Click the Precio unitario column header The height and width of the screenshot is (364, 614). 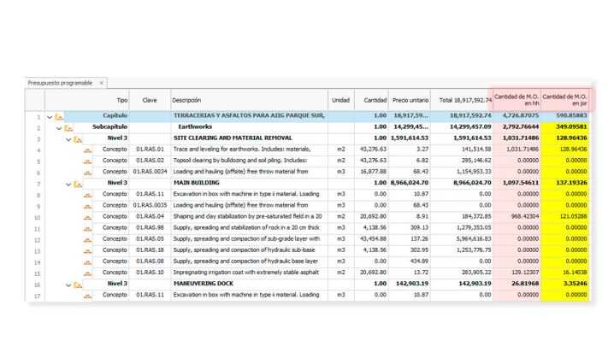(410, 100)
